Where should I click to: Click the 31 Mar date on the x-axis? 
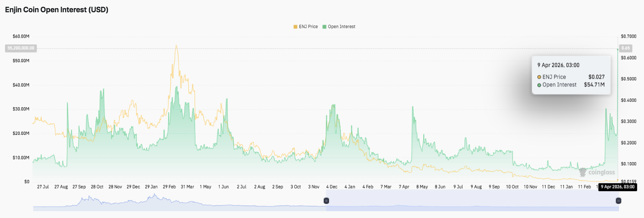pyautogui.click(x=188, y=187)
